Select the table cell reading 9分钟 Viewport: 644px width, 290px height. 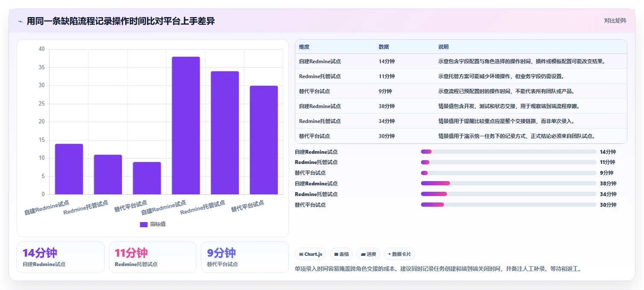[x=385, y=91]
